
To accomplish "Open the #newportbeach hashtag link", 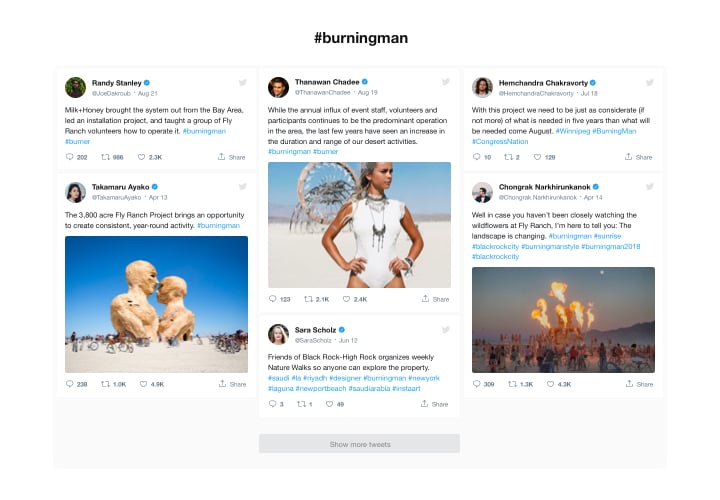I will coord(321,388).
